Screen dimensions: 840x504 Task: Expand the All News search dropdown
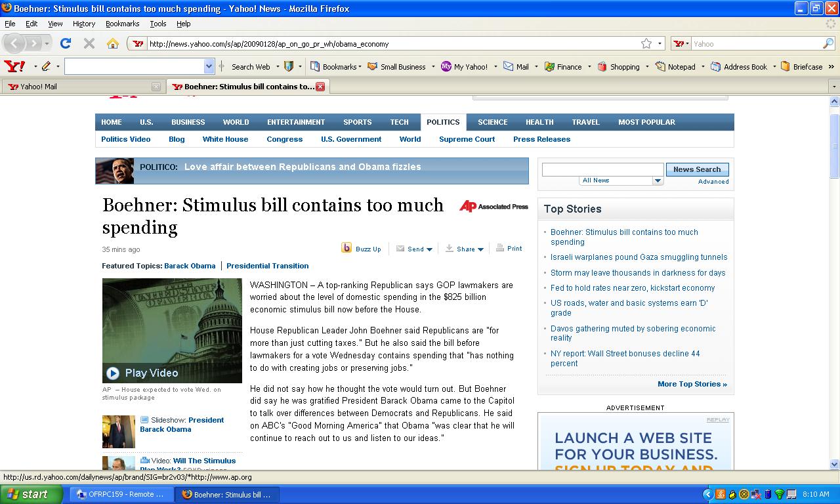click(658, 180)
